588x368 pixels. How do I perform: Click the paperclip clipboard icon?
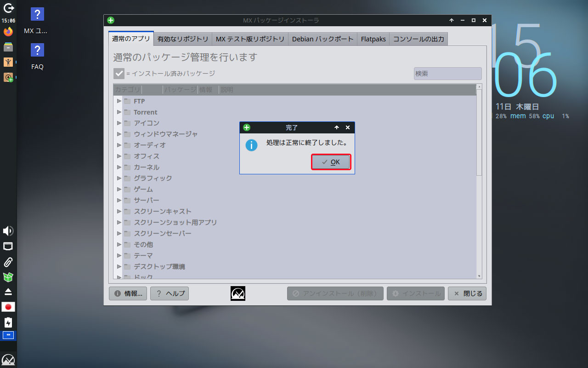click(8, 262)
